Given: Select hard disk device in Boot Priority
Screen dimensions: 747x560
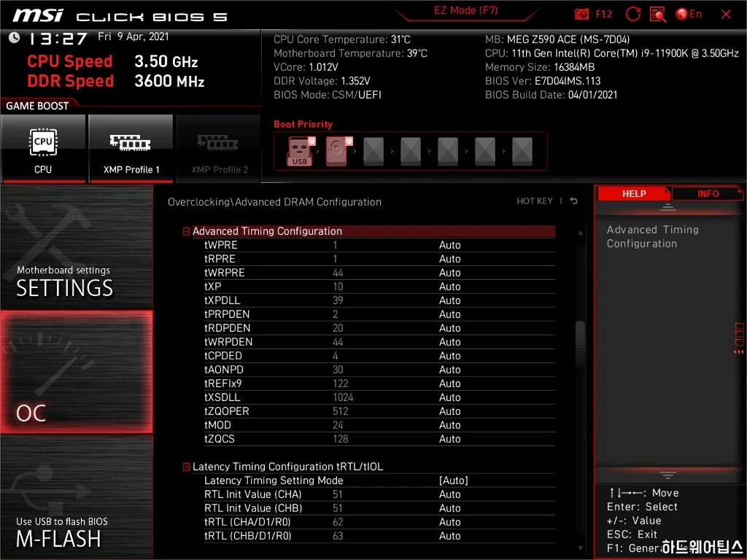Looking at the screenshot, I should [x=338, y=151].
